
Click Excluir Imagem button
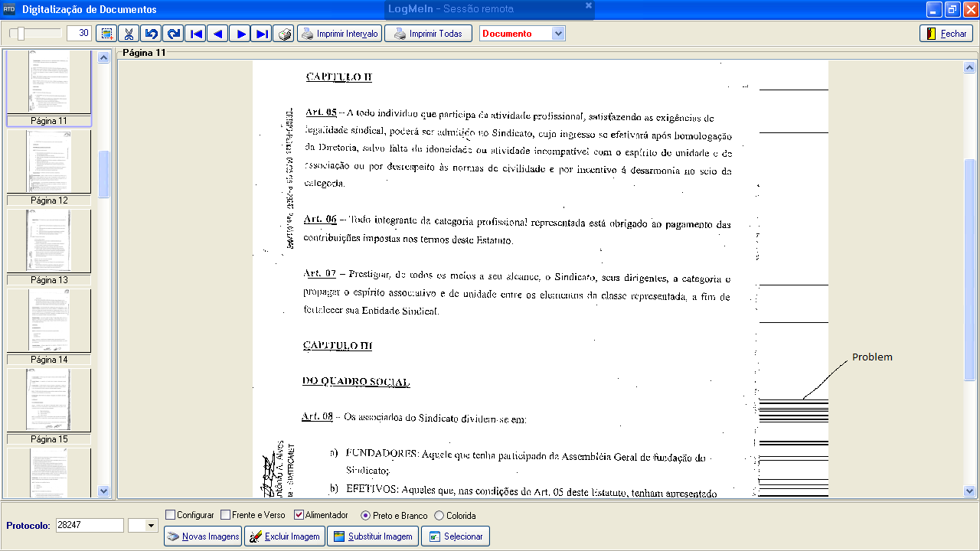pyautogui.click(x=284, y=536)
